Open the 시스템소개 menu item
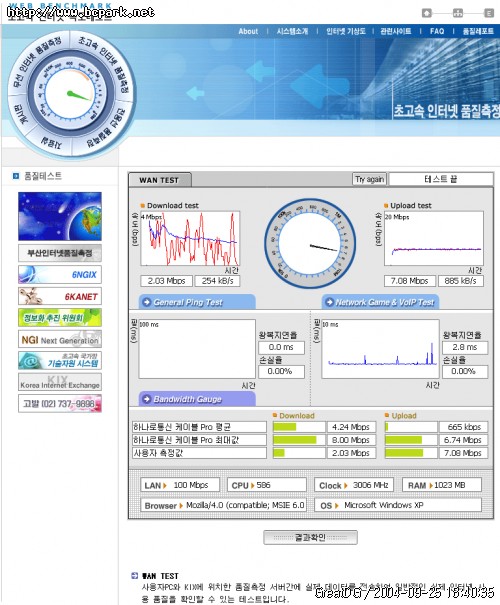 [x=292, y=31]
